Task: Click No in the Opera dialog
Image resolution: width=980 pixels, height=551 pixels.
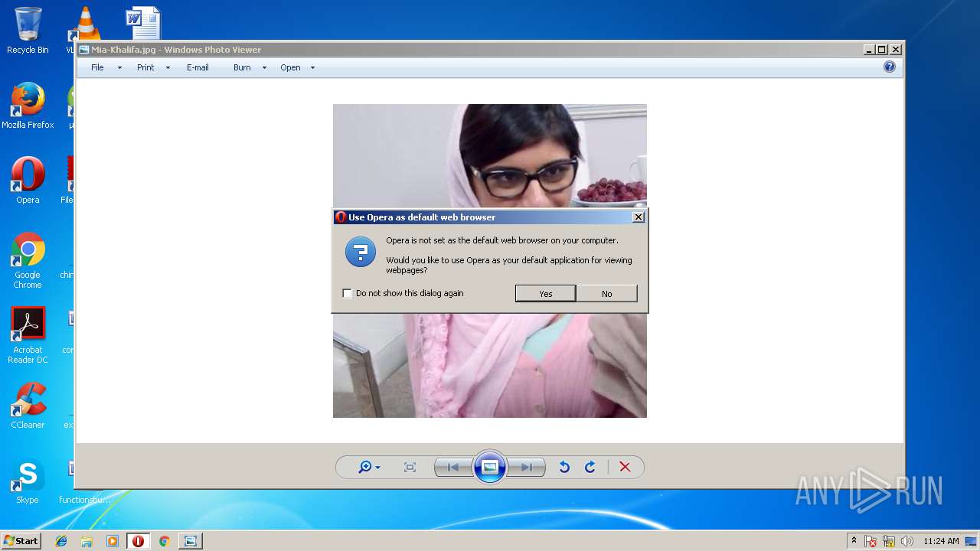Action: (606, 293)
